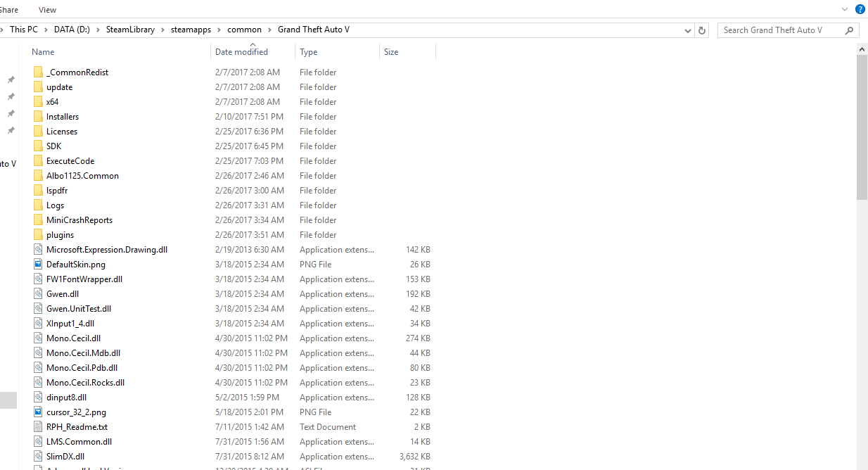Select Mono.Cecil.Rocks.dll file name

click(86, 382)
